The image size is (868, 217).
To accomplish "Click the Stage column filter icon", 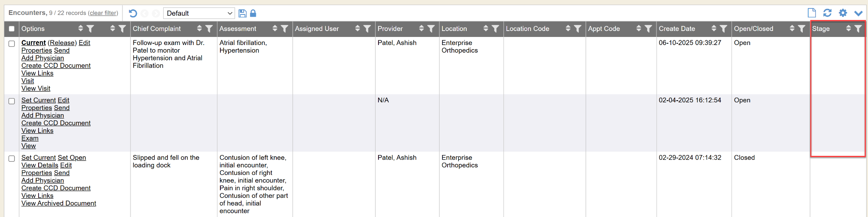I will 858,28.
